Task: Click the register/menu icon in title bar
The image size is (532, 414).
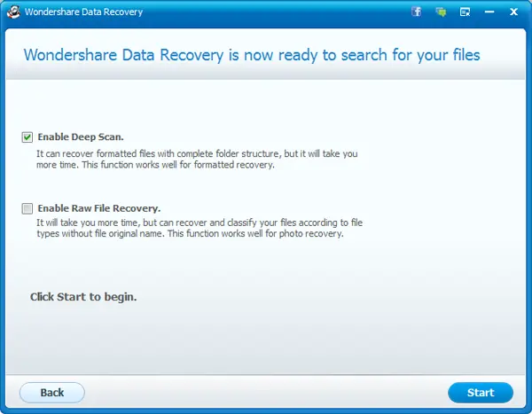Action: click(x=465, y=12)
